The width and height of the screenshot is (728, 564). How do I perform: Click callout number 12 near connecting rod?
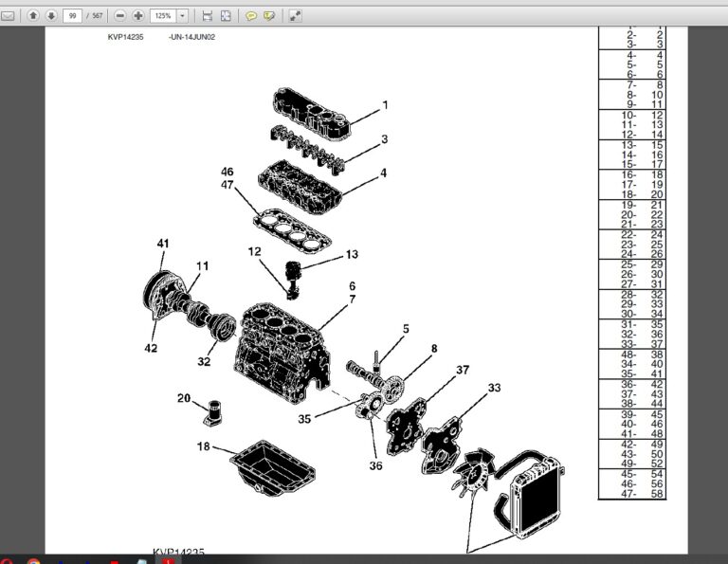click(x=254, y=251)
